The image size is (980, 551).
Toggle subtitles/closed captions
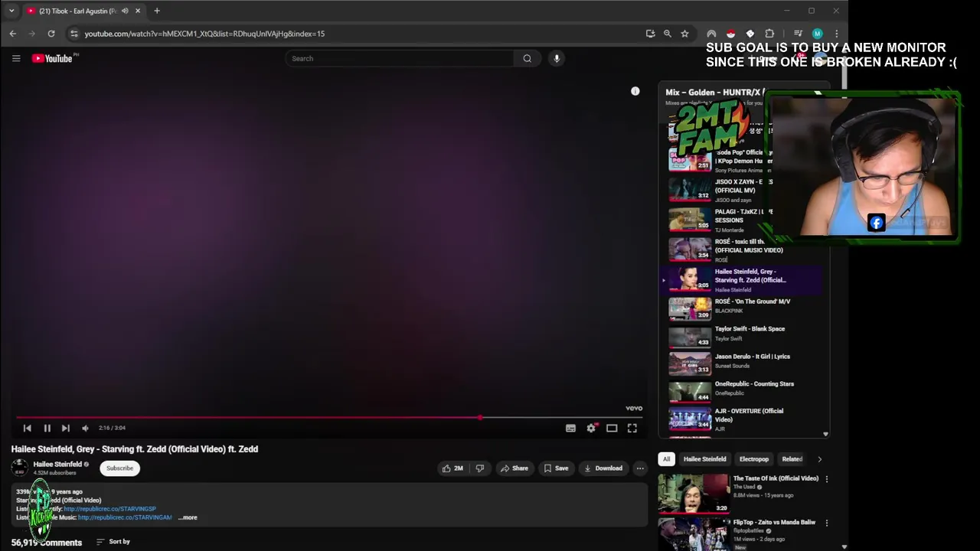(570, 428)
